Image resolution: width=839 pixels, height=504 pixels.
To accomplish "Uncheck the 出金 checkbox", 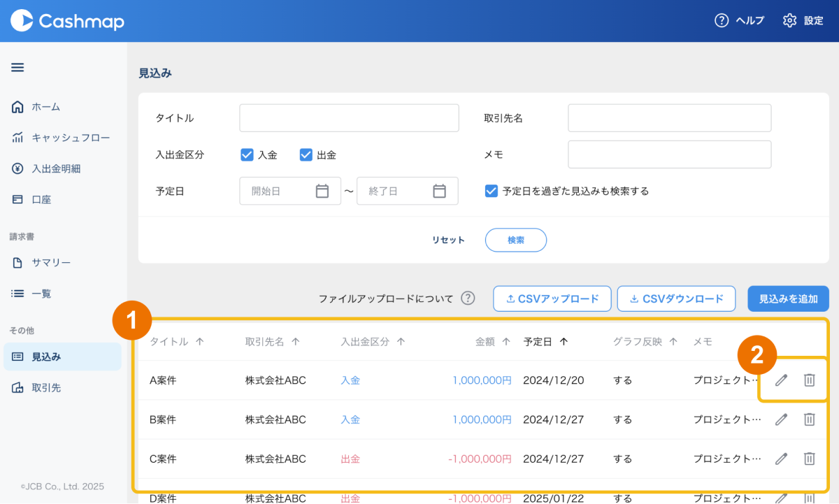I will pos(306,155).
